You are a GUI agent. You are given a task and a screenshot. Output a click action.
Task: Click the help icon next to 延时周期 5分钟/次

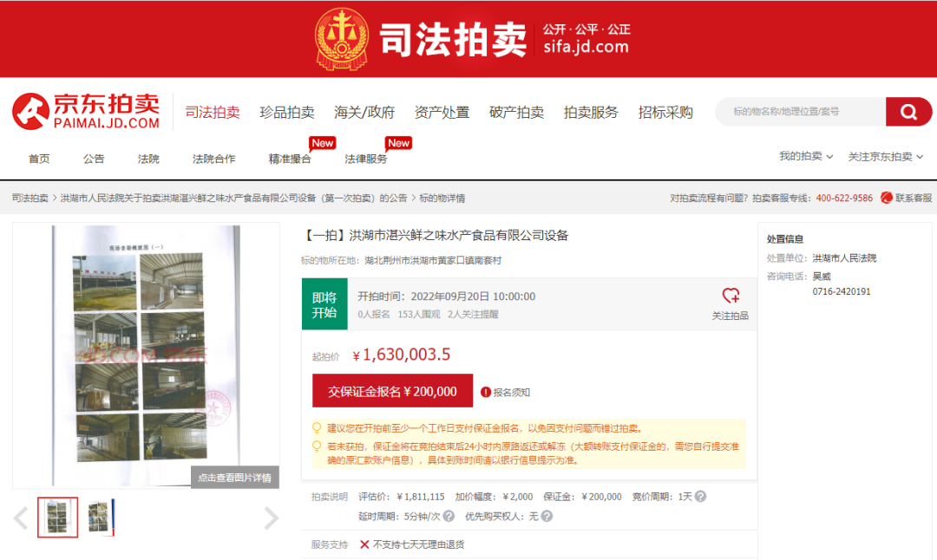pyautogui.click(x=449, y=516)
